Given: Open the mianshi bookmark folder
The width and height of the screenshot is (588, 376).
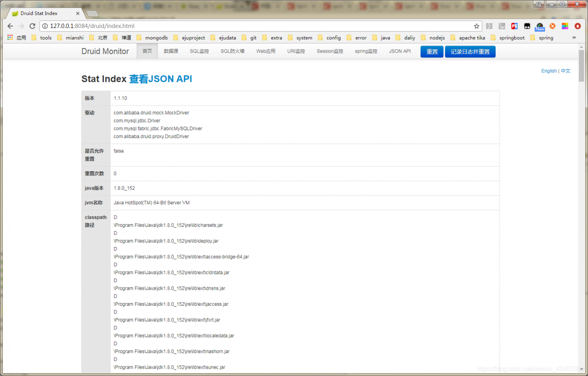Looking at the screenshot, I should (70, 38).
